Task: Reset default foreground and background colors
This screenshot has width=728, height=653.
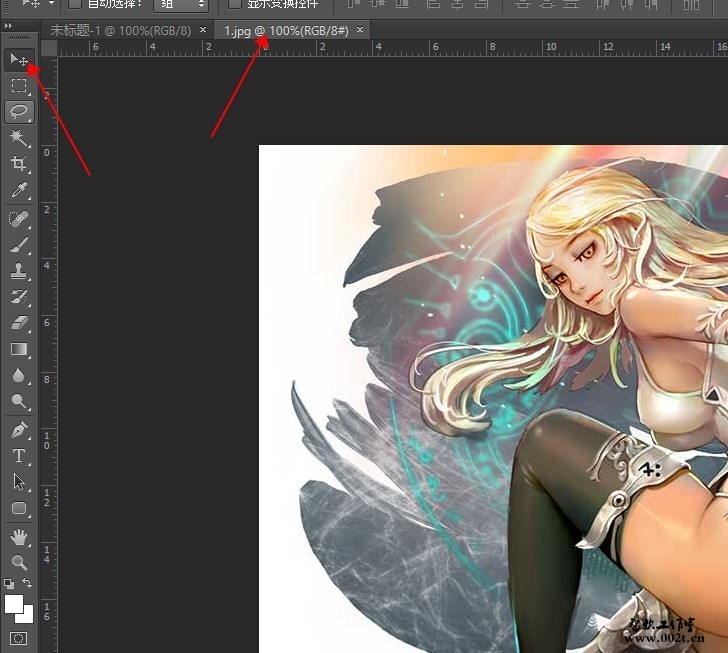Action: coord(9,583)
